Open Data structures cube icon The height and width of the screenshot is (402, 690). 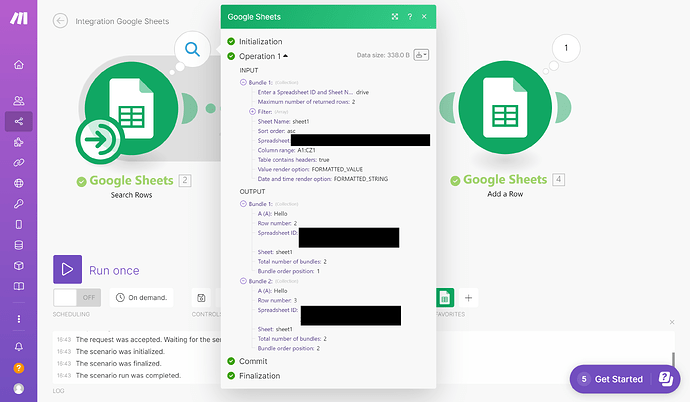click(19, 266)
